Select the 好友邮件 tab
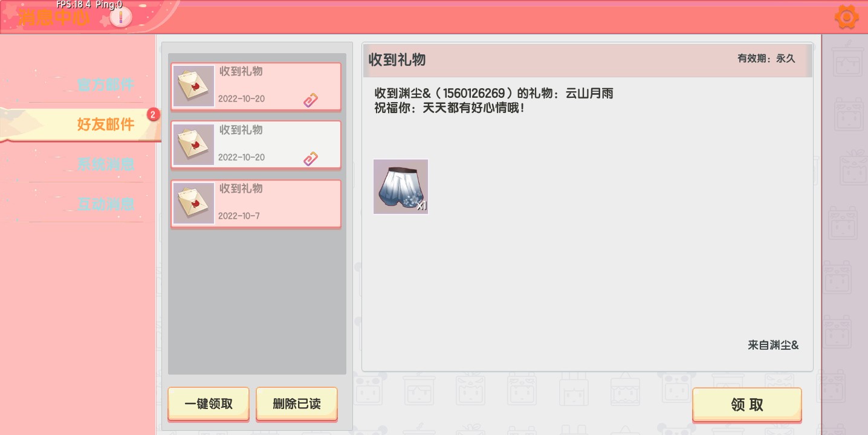 (x=106, y=124)
